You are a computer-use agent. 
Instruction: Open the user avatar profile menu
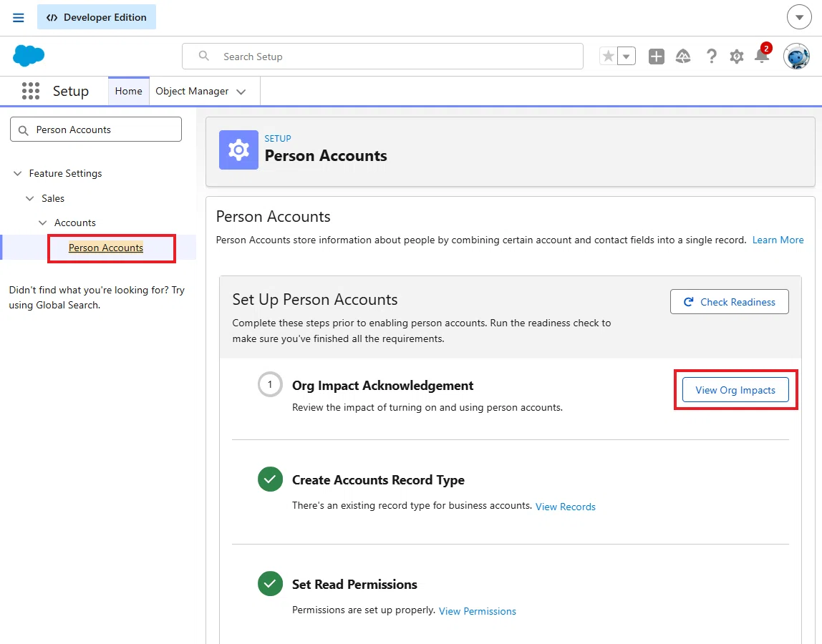[796, 56]
